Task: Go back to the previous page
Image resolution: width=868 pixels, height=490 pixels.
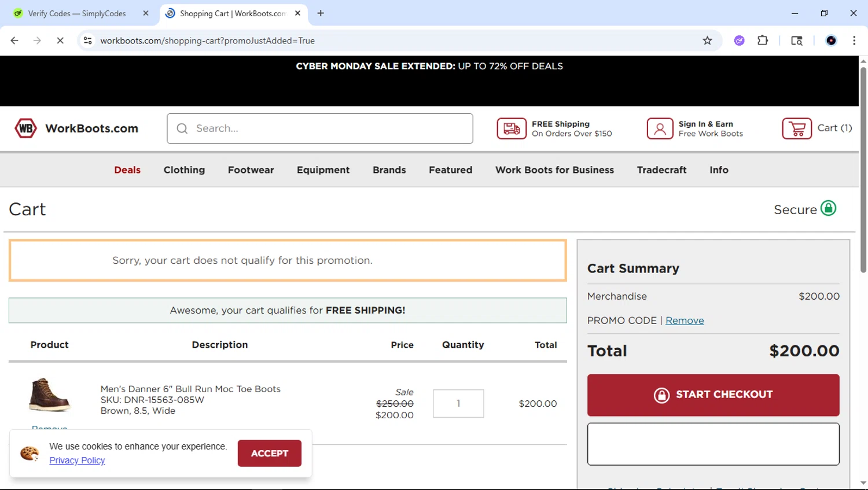Action: pyautogui.click(x=14, y=40)
